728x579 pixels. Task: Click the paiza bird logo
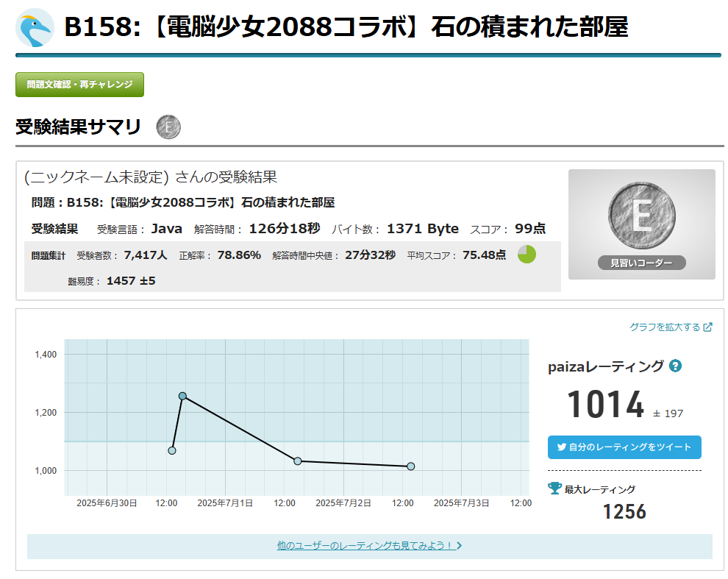point(35,27)
